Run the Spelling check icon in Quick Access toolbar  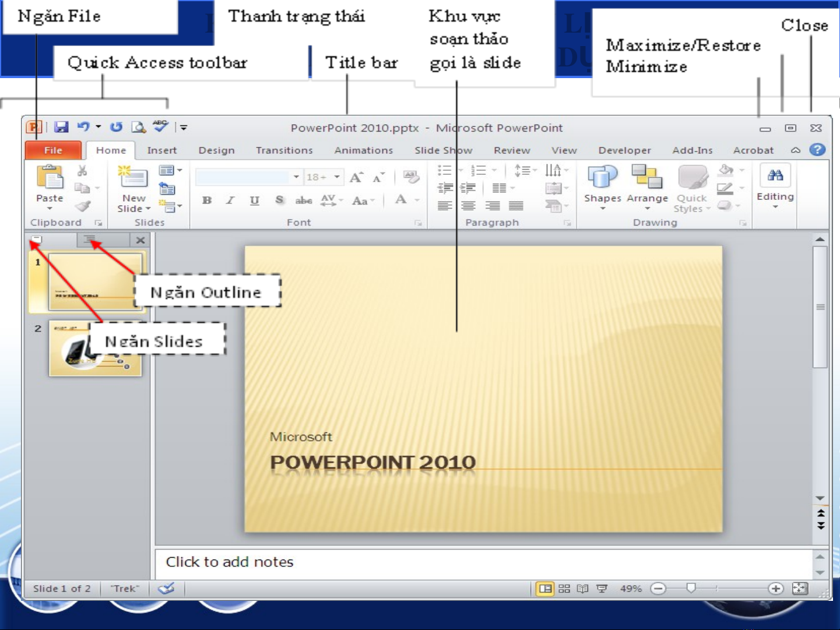click(x=160, y=126)
